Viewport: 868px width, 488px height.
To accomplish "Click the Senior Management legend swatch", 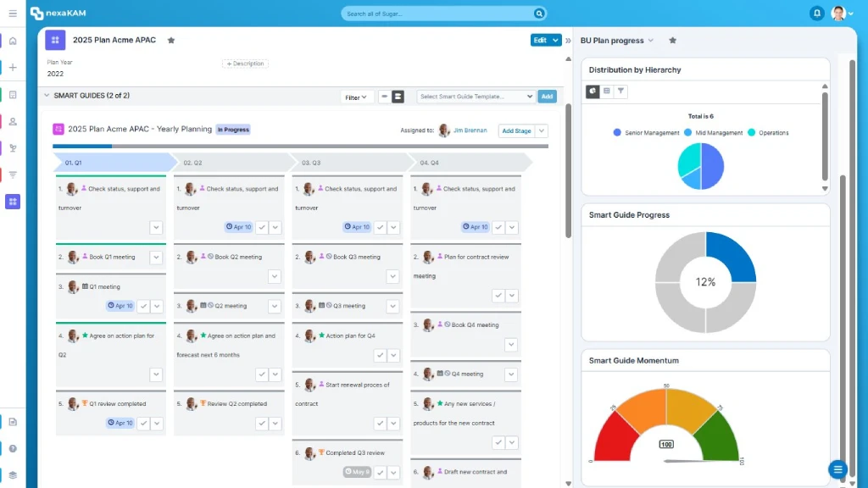I will coord(617,133).
